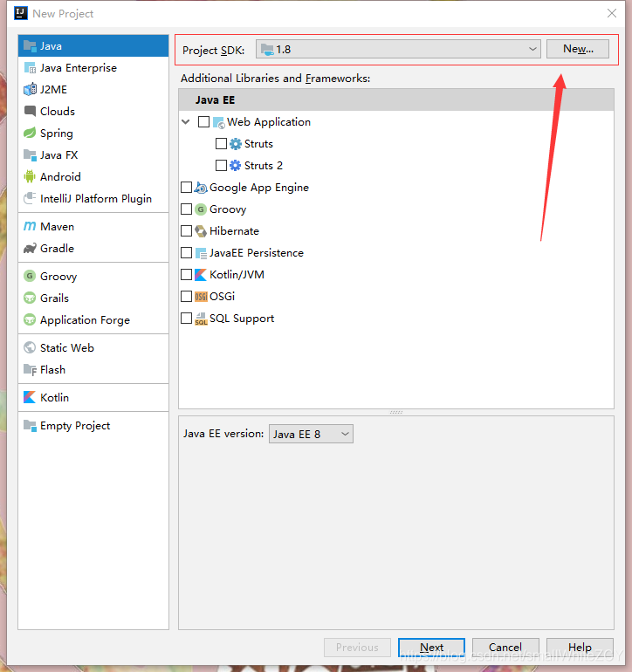632x672 pixels.
Task: Click the Cancel button
Action: point(505,648)
